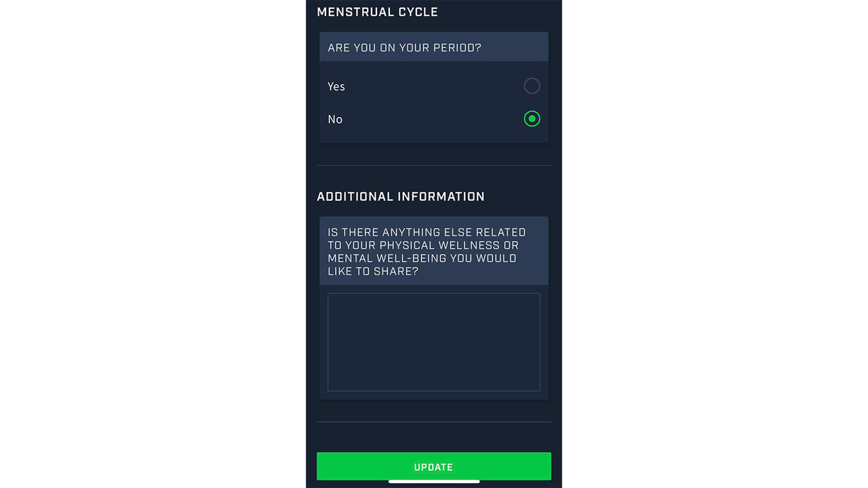Tap the green dot in the No option

tap(532, 119)
